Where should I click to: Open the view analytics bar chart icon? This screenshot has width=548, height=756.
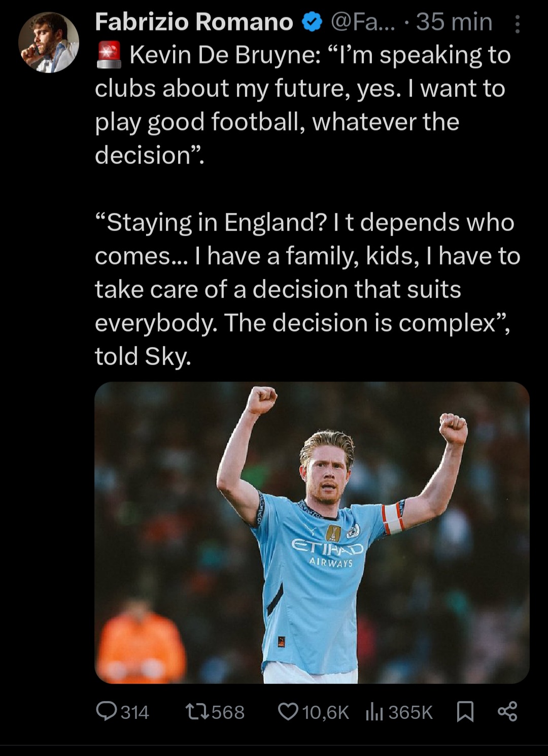pos(374,712)
